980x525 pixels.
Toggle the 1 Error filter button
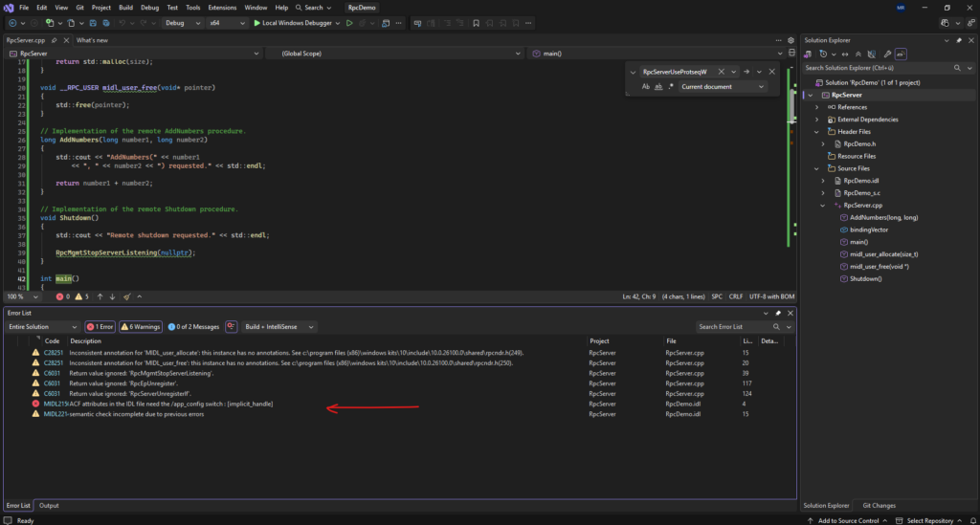[100, 326]
